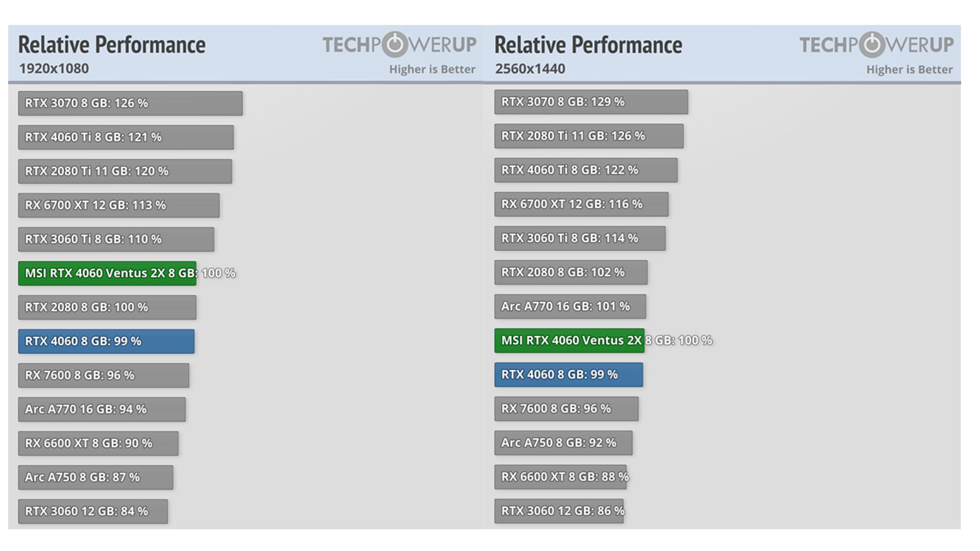Click the green MSI RTX 4060 Ventus bar at 2560x1440

(x=569, y=341)
